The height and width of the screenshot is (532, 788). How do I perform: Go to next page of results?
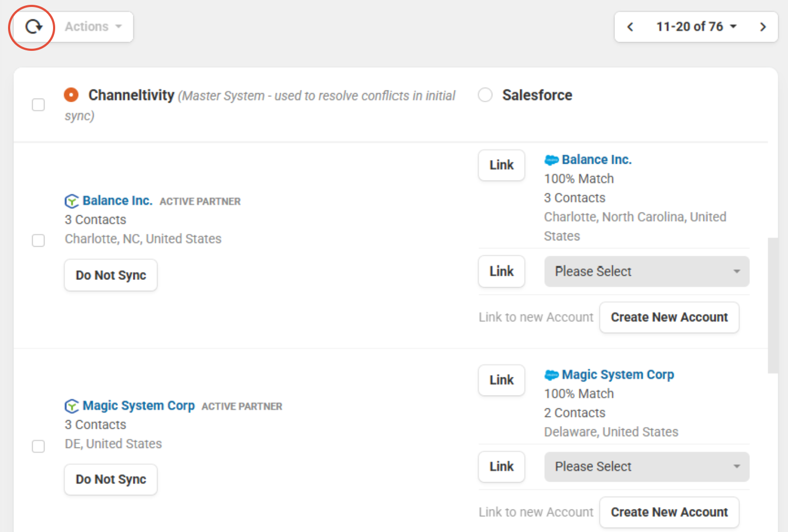[763, 27]
